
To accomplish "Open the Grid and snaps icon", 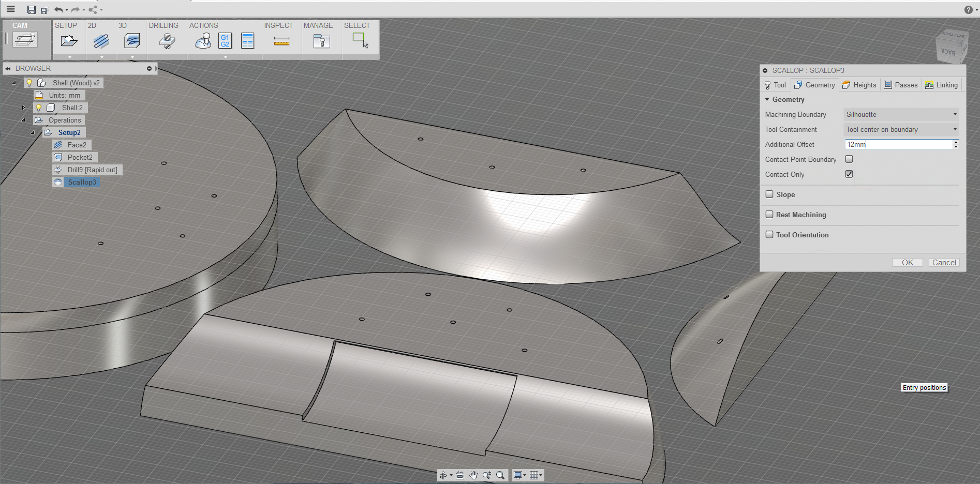I will pos(534,475).
